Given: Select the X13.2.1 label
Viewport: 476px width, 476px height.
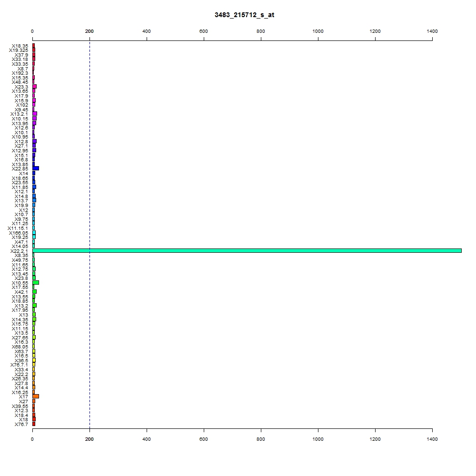Looking at the screenshot, I should point(19,114).
